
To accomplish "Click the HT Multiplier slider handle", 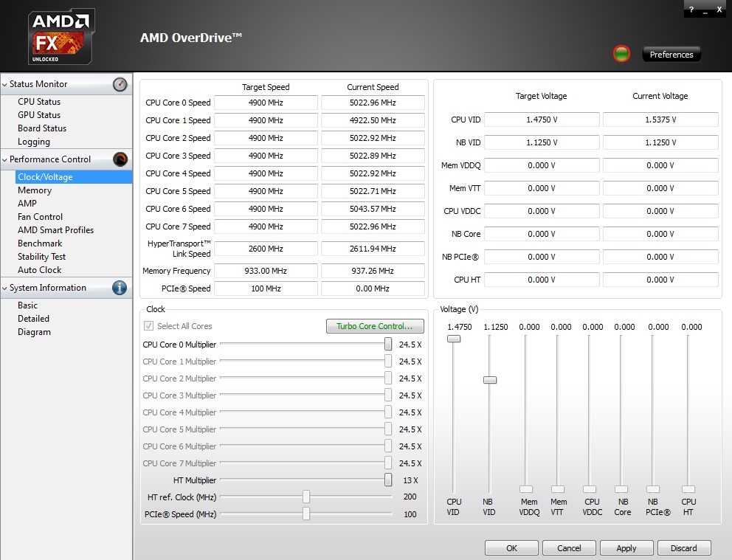I will click(x=388, y=480).
